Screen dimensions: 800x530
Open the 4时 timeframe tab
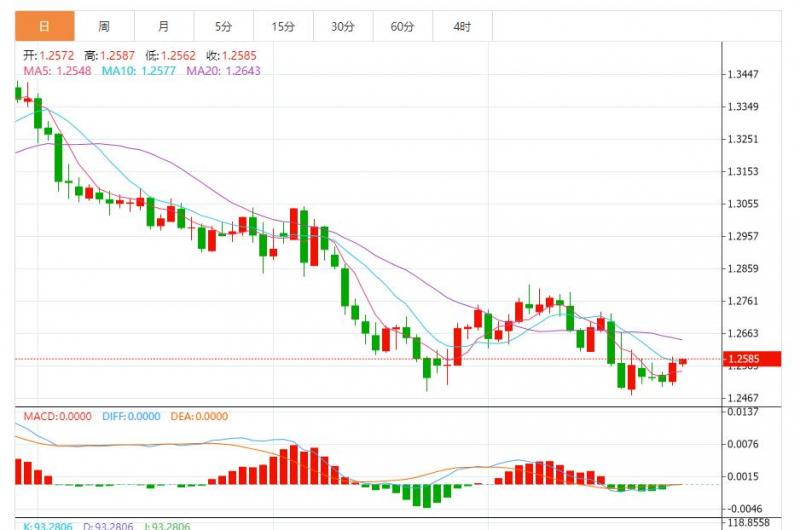pyautogui.click(x=462, y=26)
